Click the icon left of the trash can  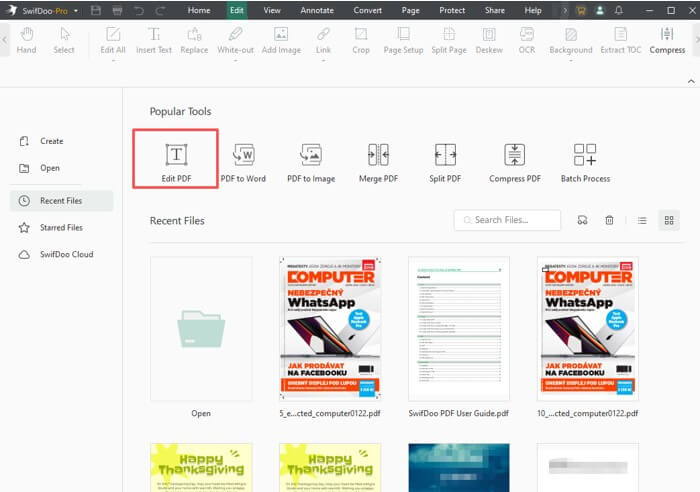click(582, 220)
